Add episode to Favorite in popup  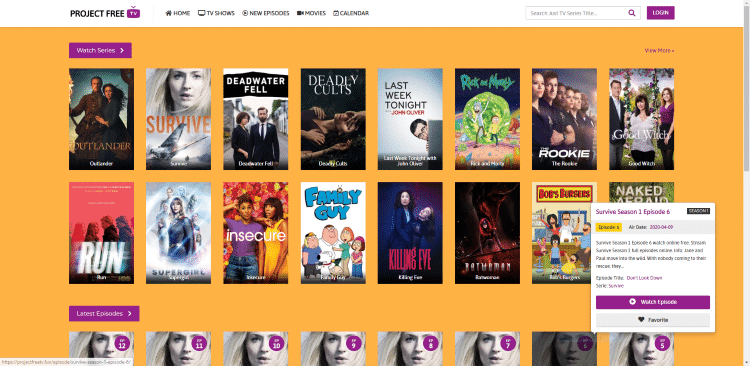(x=653, y=320)
